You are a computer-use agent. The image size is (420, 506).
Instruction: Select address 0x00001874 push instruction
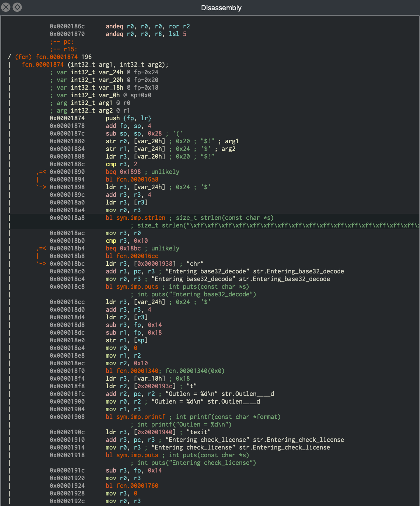click(x=67, y=118)
